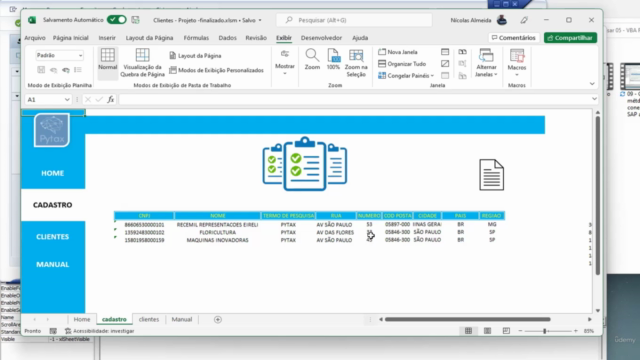The width and height of the screenshot is (640, 360).
Task: Switch to Normal view in status bar
Action: [x=468, y=331]
